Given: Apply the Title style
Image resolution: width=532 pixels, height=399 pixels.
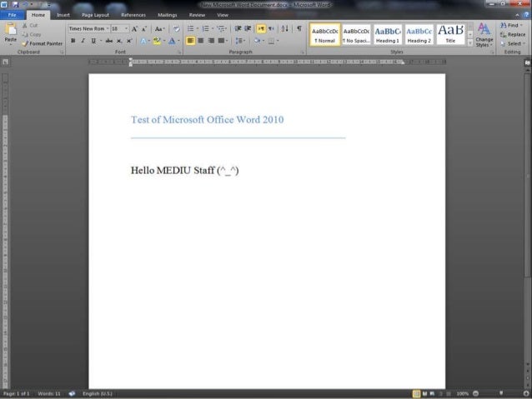Looking at the screenshot, I should [450, 35].
